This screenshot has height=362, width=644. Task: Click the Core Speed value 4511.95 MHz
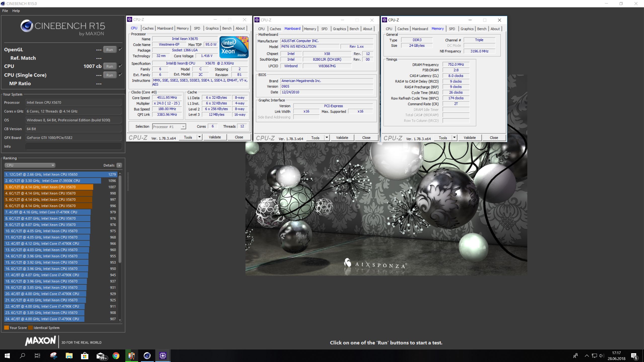coord(167,98)
